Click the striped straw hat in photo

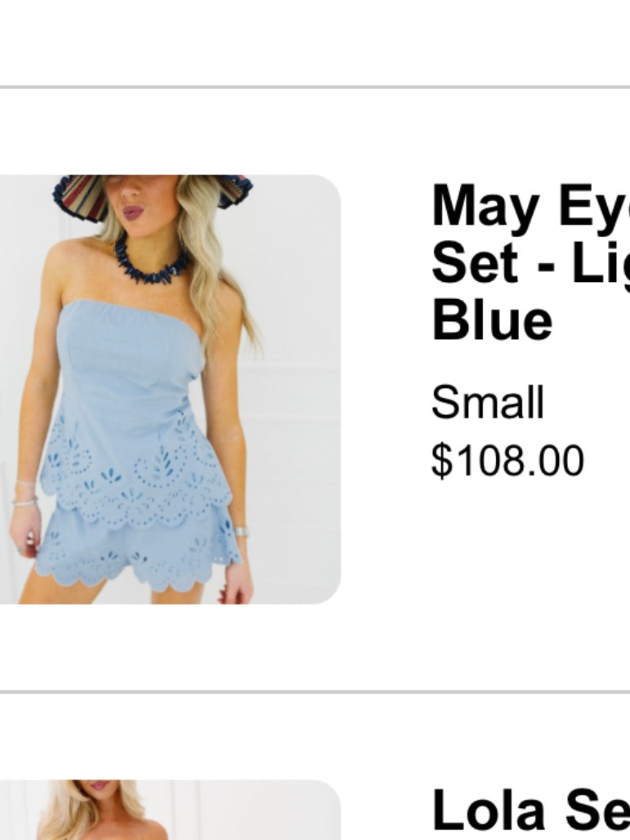tap(152, 195)
